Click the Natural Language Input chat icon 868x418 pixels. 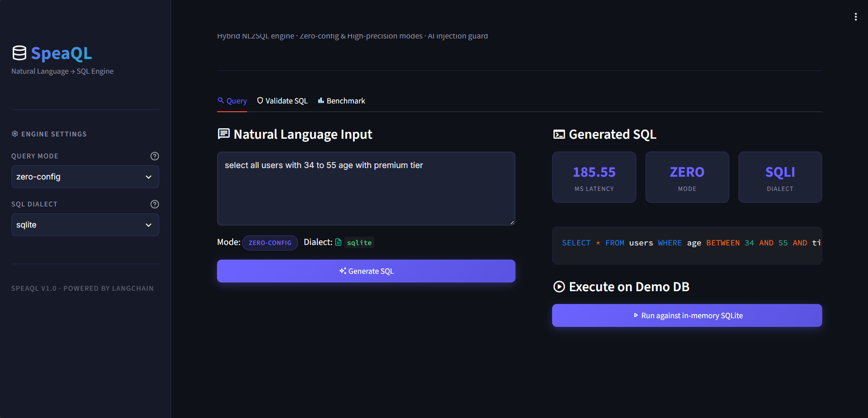click(224, 134)
